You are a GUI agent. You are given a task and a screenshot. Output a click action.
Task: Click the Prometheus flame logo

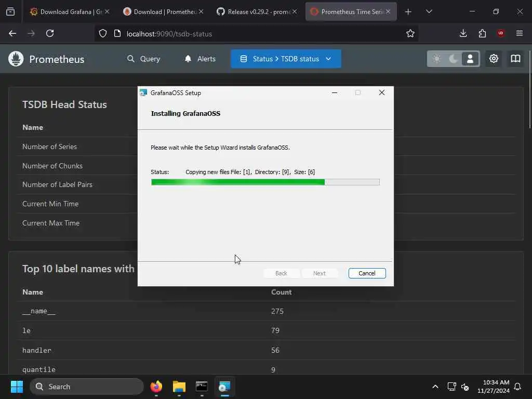pos(16,59)
